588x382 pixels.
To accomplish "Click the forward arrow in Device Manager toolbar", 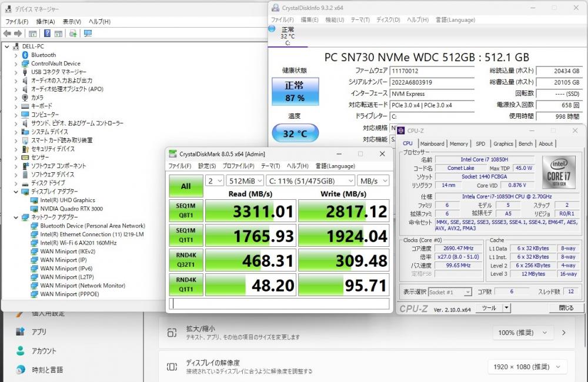I will coord(18,33).
